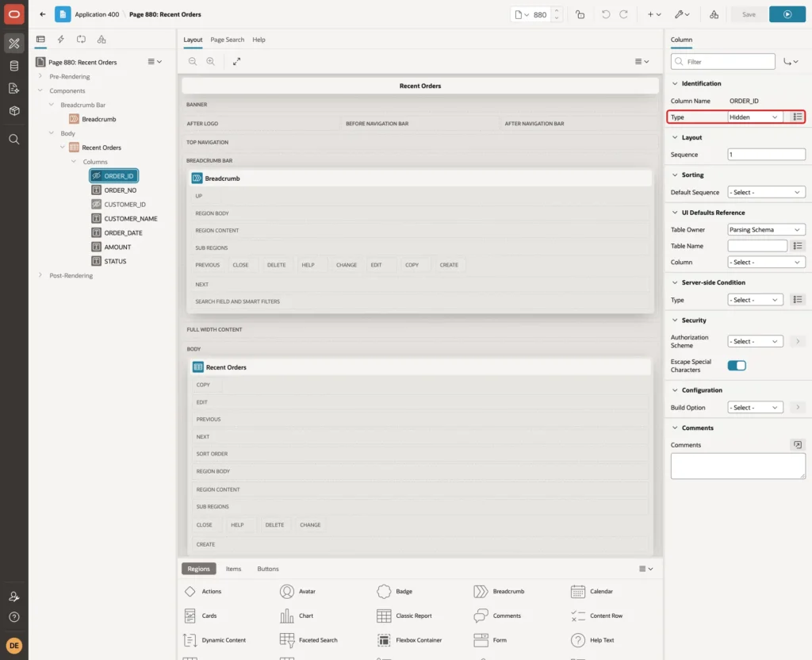The height and width of the screenshot is (660, 812).
Task: Open the Comments editor popup icon
Action: (798, 444)
